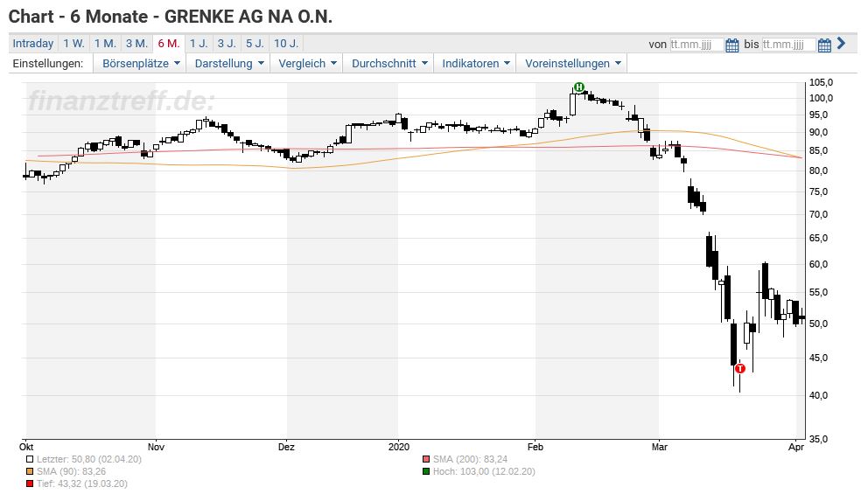
Task: Click the chart title 'GRENKE AG NA O.N.'
Action: tap(248, 17)
